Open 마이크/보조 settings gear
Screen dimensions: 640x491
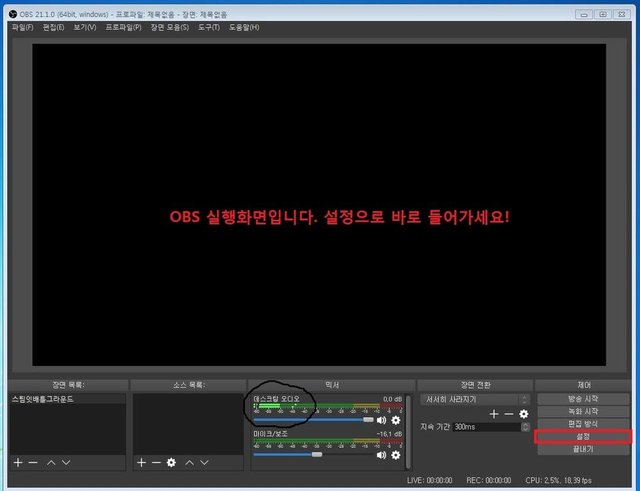pos(396,455)
